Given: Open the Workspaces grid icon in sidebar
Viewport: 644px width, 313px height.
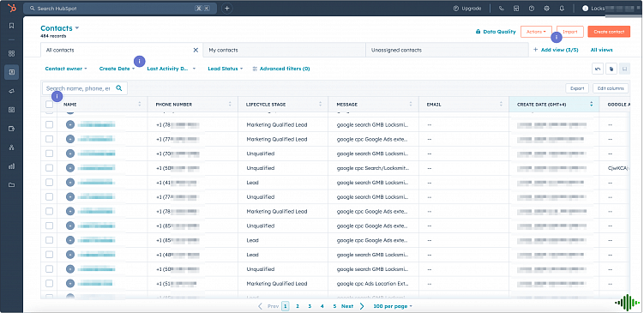Looking at the screenshot, I should [x=11, y=53].
